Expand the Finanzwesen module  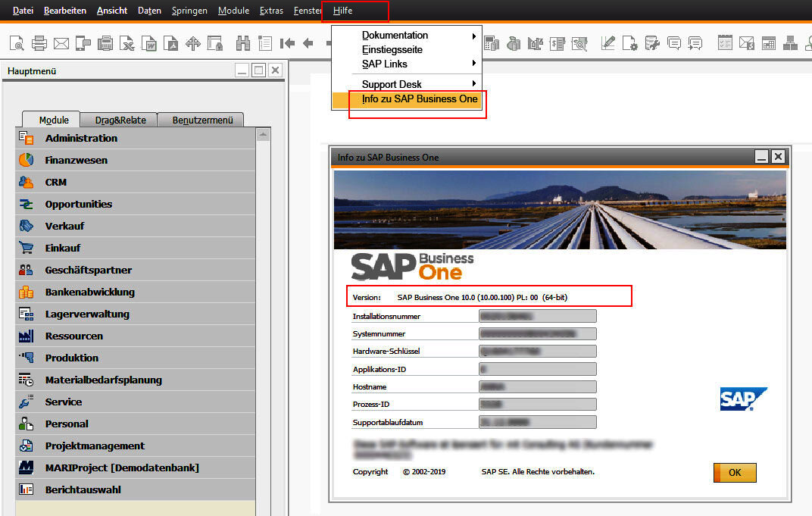pos(76,161)
